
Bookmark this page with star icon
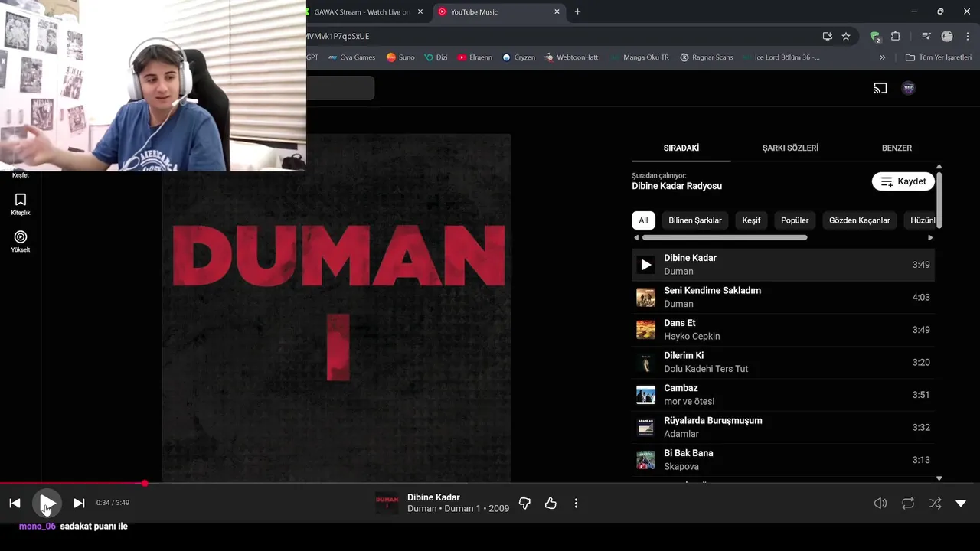click(846, 36)
